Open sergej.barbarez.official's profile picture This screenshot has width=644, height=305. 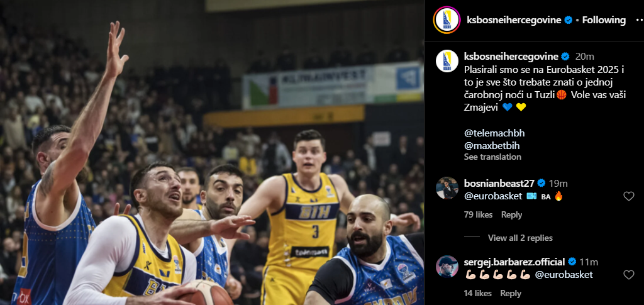(447, 267)
